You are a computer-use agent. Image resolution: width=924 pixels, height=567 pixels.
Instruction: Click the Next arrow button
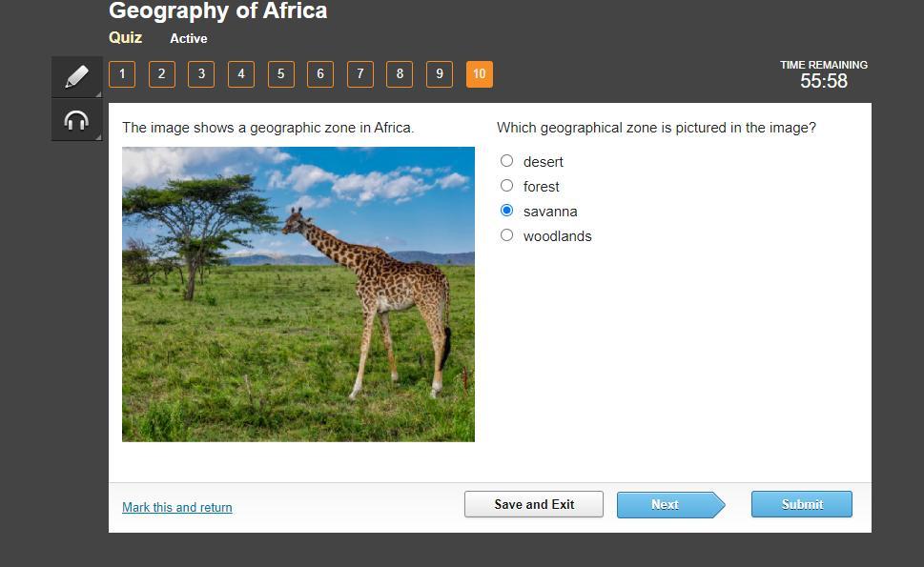point(666,505)
